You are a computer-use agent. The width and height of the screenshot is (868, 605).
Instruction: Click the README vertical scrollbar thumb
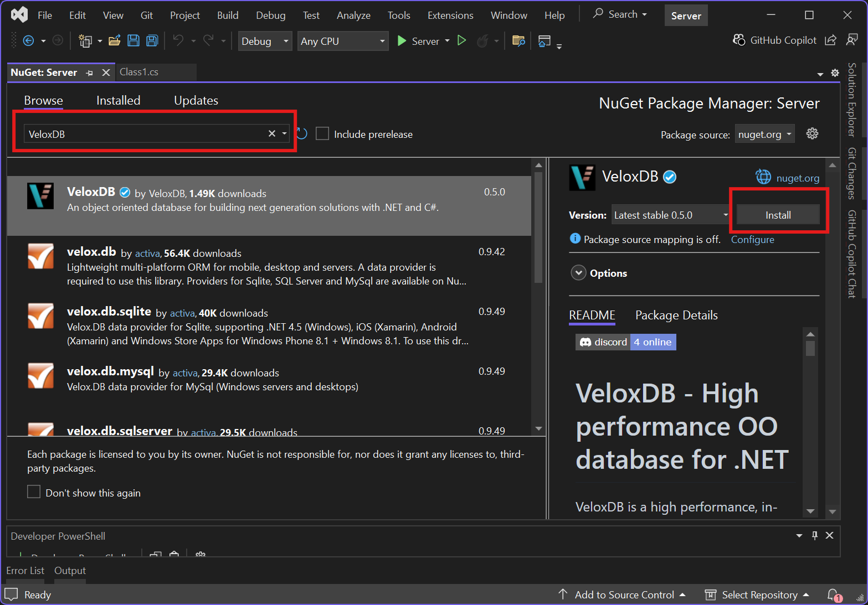point(810,348)
